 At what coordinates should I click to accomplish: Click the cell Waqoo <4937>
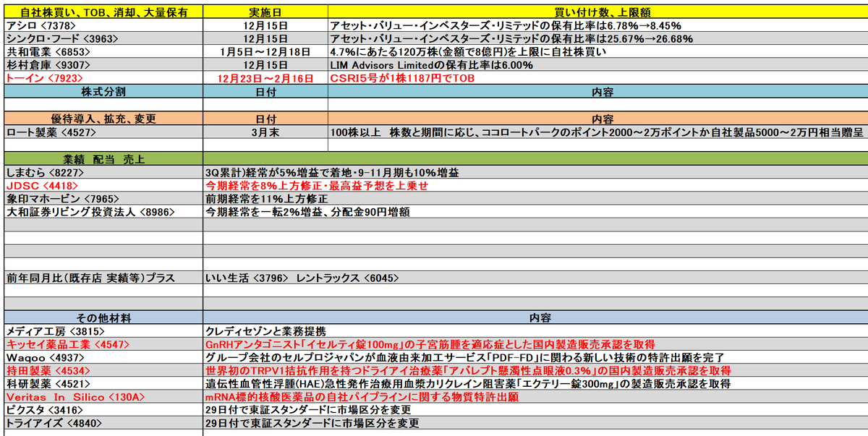(103, 357)
